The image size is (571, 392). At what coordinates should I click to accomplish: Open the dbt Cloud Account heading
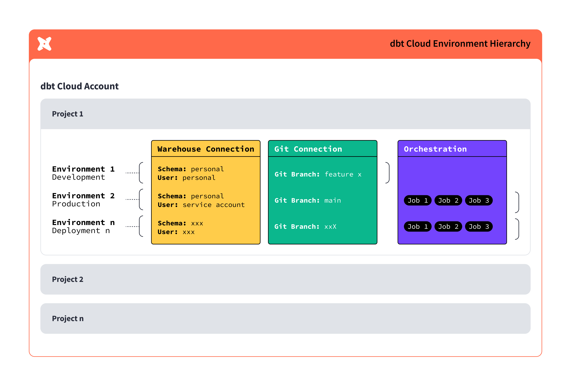(79, 86)
